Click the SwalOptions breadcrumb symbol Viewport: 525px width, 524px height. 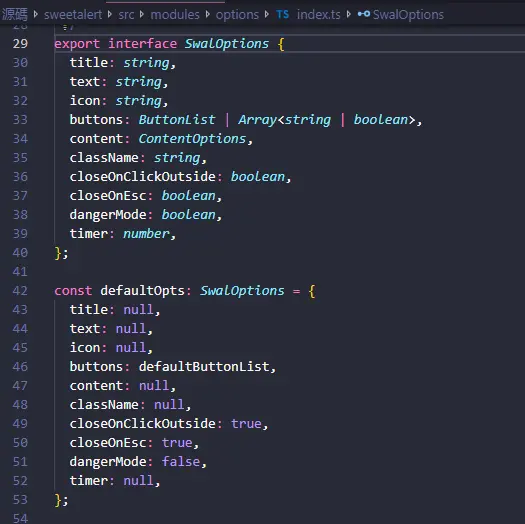[x=408, y=14]
